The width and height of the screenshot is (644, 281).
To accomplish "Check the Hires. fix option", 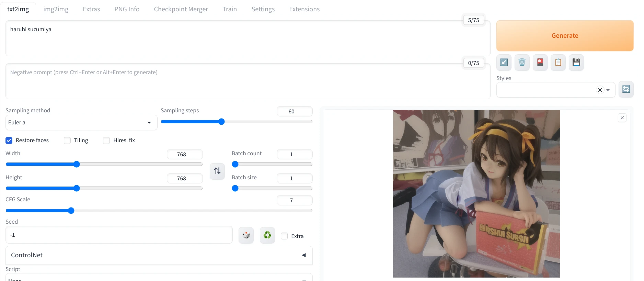I will [x=107, y=140].
